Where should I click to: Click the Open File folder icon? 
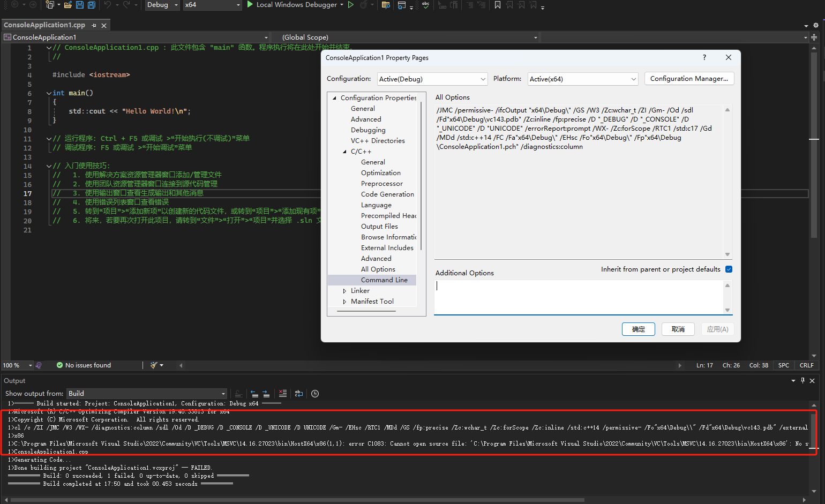[x=68, y=5]
